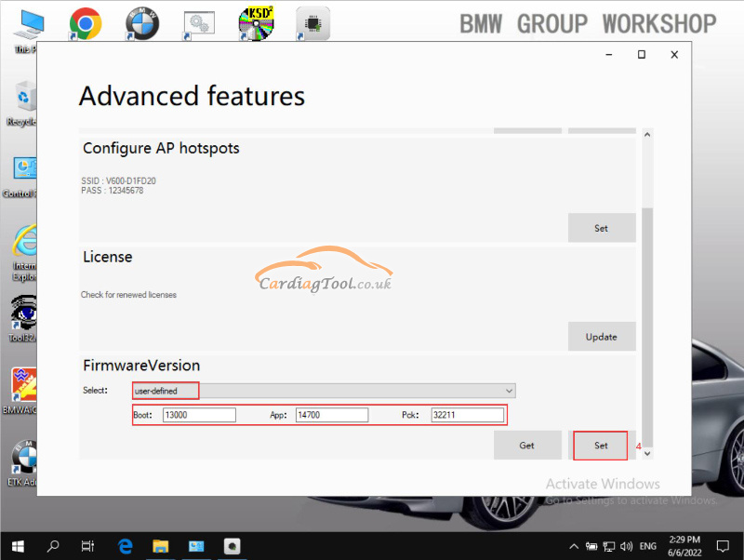The width and height of the screenshot is (744, 560).
Task: Launch the BMW roundel desktop shortcut
Action: click(142, 23)
